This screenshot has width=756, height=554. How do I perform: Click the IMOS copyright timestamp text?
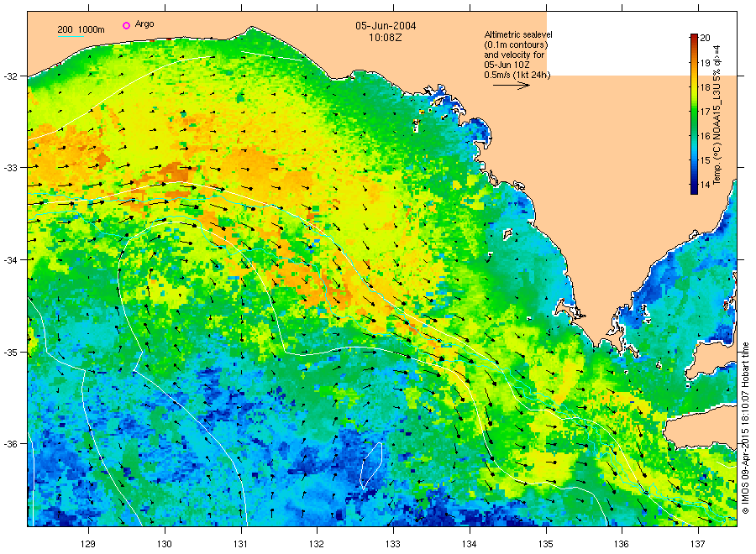click(745, 428)
